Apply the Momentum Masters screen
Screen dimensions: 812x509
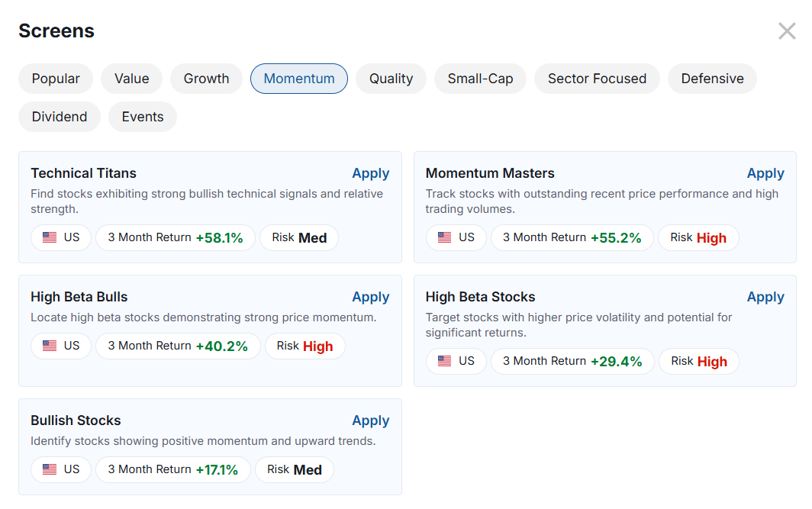[x=765, y=173]
